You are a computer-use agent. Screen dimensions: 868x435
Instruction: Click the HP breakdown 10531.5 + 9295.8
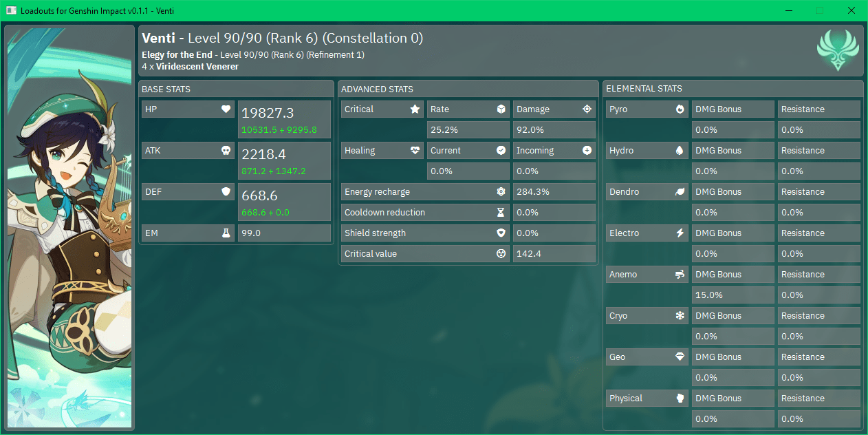click(279, 129)
